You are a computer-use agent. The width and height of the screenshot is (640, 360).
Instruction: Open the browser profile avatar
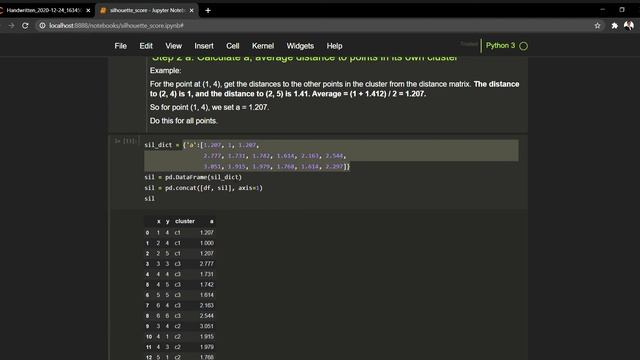click(629, 25)
